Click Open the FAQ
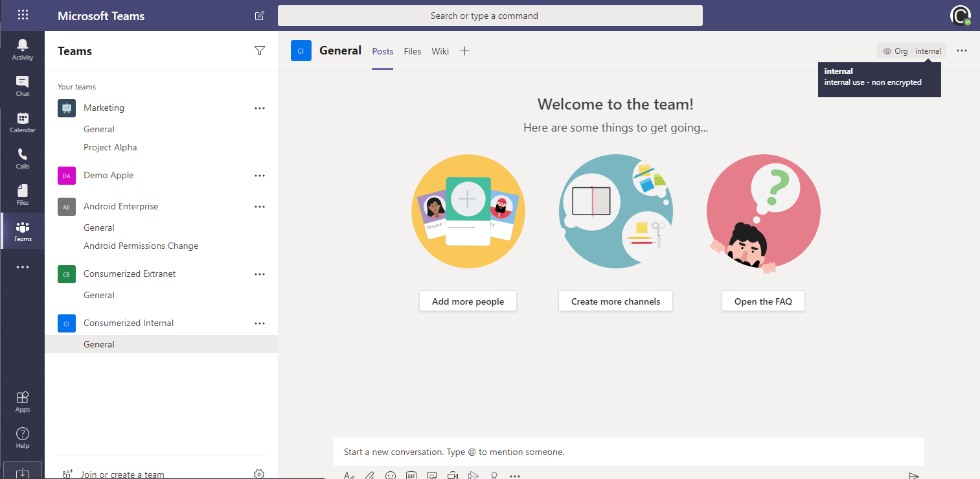This screenshot has width=980, height=479. tap(763, 301)
